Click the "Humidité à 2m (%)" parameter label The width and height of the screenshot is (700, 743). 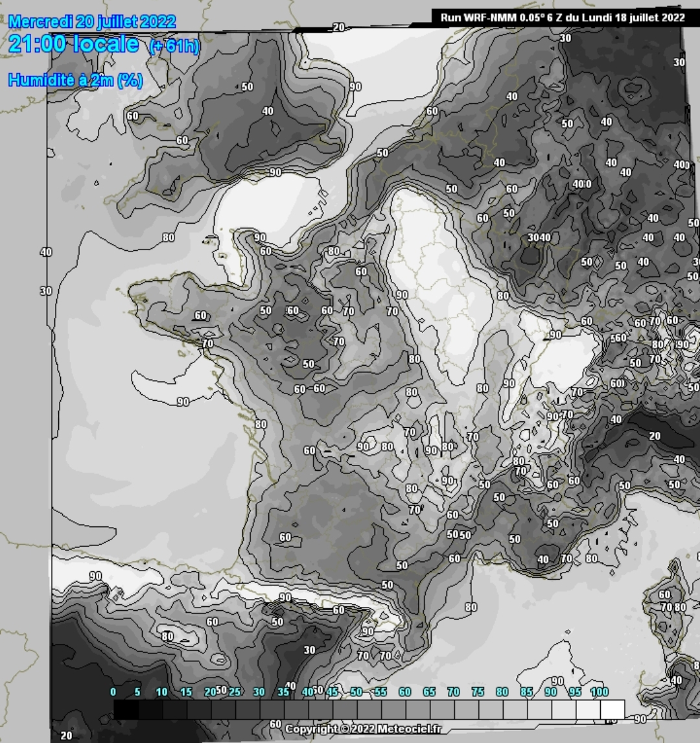click(x=76, y=80)
